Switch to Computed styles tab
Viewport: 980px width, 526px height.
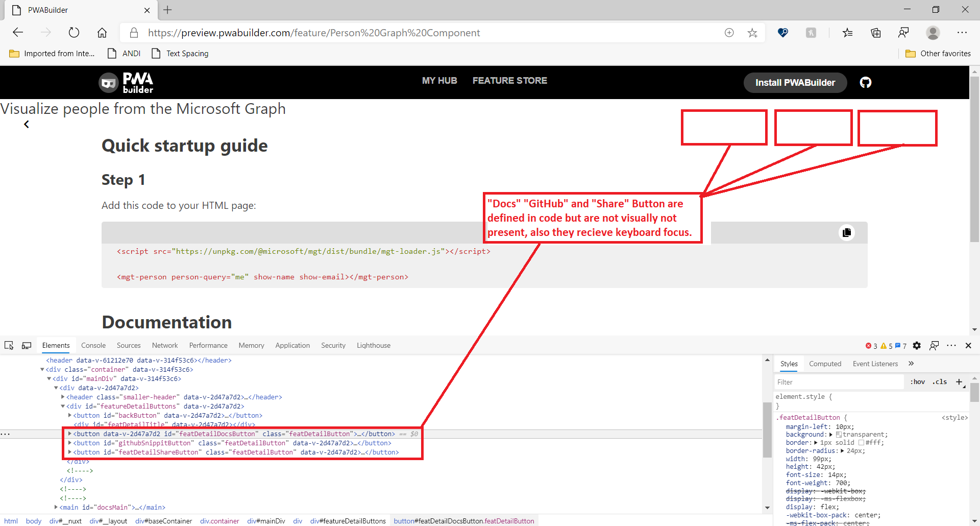click(825, 364)
